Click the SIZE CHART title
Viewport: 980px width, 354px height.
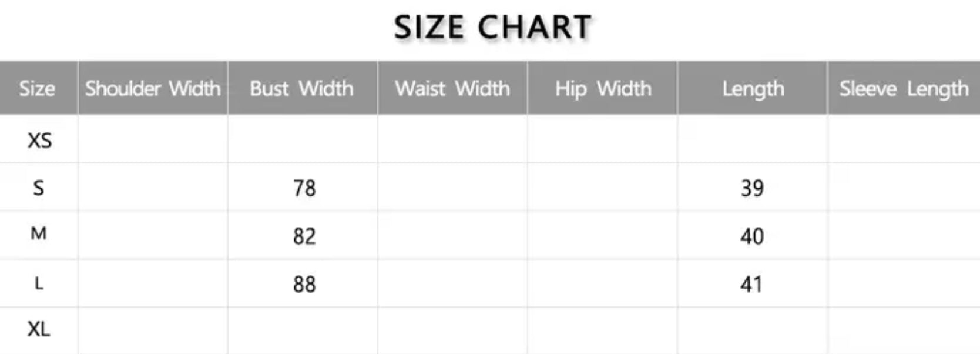492,28
